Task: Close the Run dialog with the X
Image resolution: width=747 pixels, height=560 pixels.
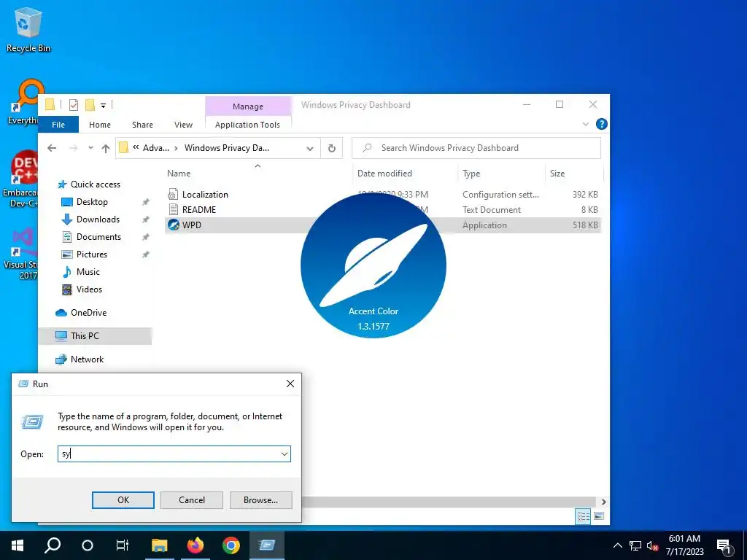Action: click(290, 384)
